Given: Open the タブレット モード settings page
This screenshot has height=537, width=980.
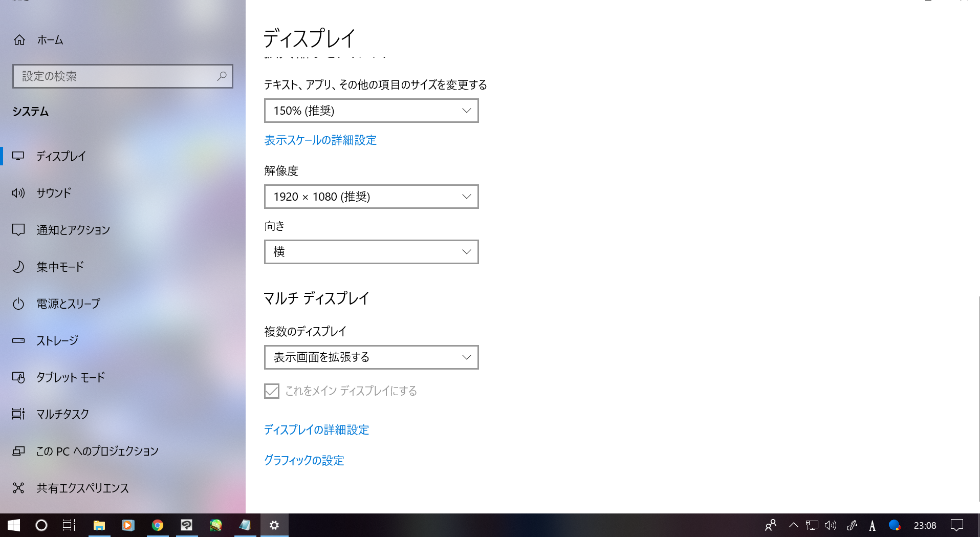Looking at the screenshot, I should click(x=123, y=377).
